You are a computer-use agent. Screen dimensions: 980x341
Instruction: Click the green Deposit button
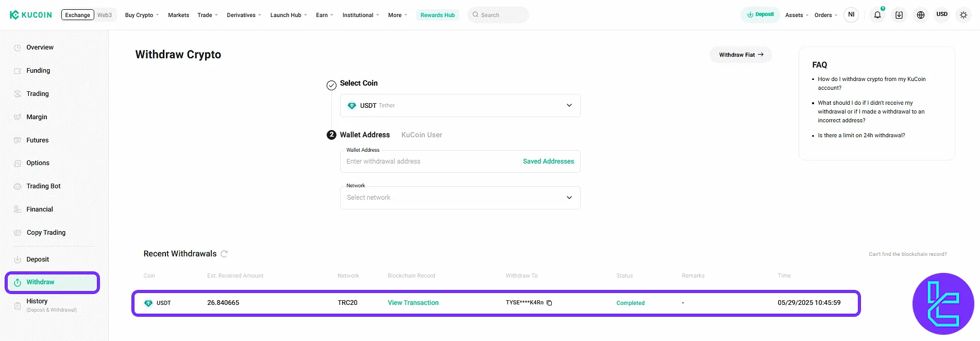760,14
